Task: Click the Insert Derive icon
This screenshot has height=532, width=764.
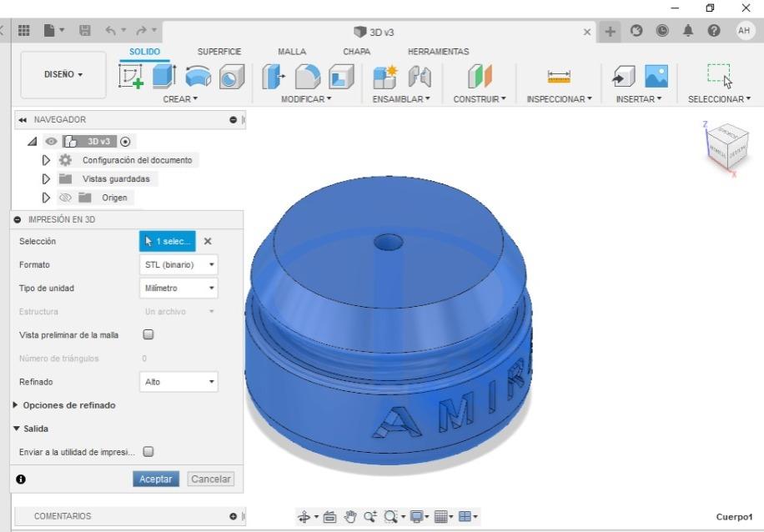Action: 624,77
